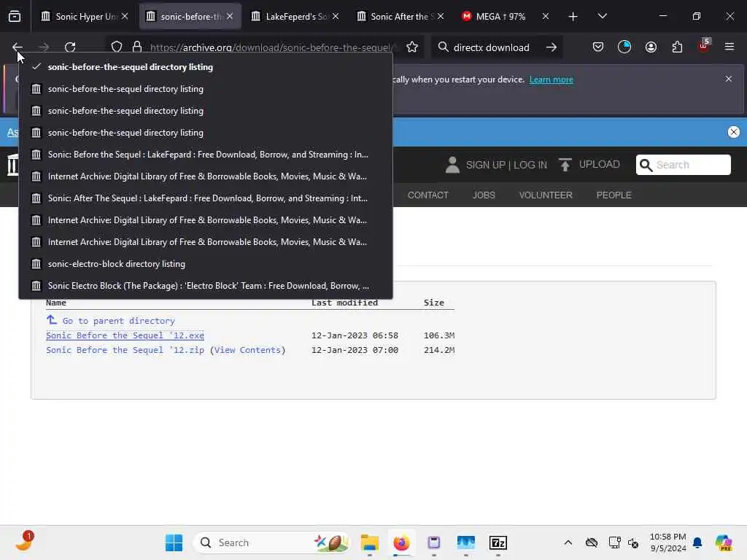Select Sonic Electro Block (The Package) entry
Screen dimensions: 747x560
pos(205,286)
